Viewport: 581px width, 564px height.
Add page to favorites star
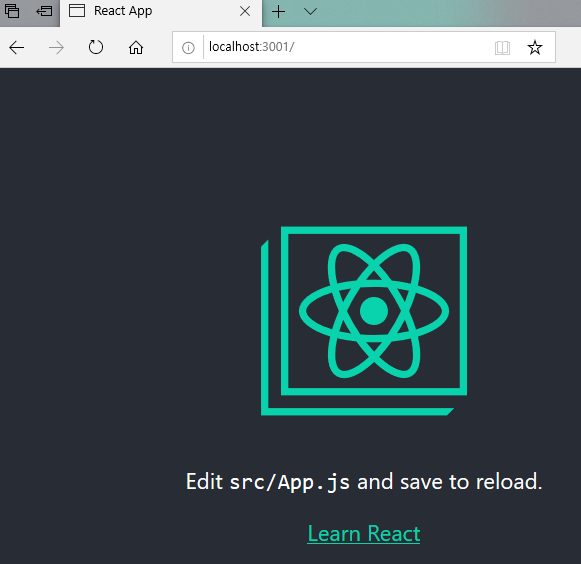(x=535, y=47)
